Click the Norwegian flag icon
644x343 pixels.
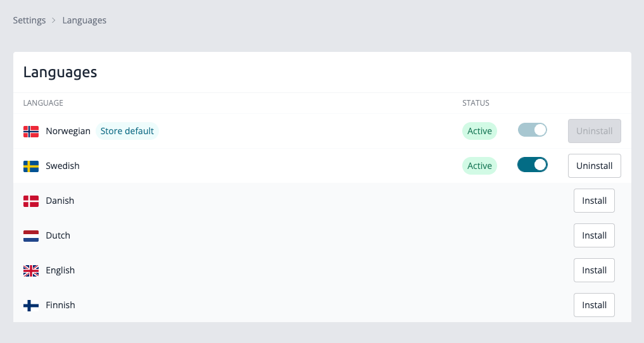click(31, 131)
